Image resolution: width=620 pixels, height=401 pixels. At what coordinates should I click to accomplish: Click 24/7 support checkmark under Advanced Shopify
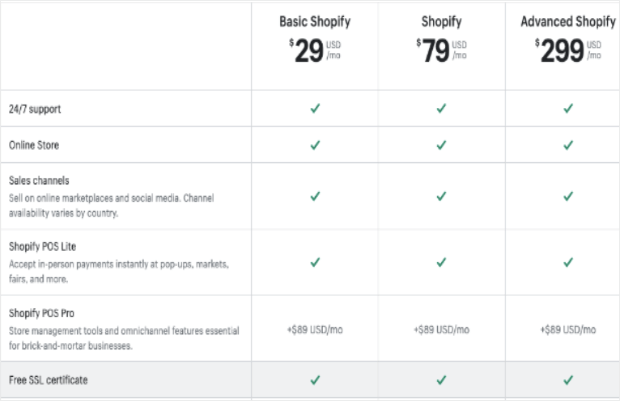point(568,108)
